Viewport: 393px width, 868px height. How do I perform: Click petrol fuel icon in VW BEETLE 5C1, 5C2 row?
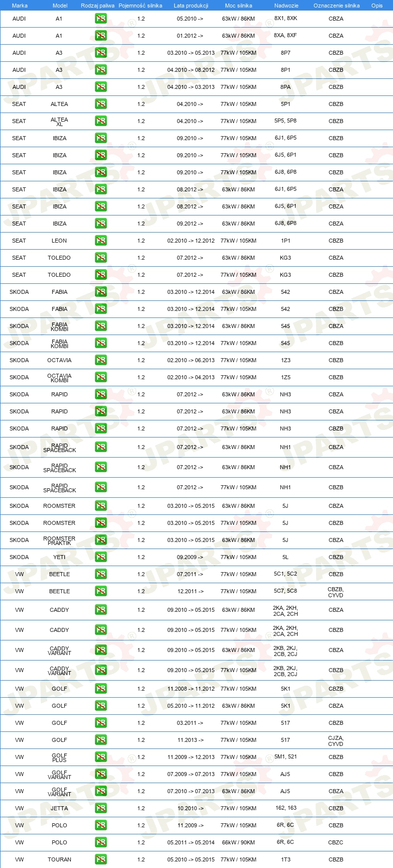click(101, 574)
